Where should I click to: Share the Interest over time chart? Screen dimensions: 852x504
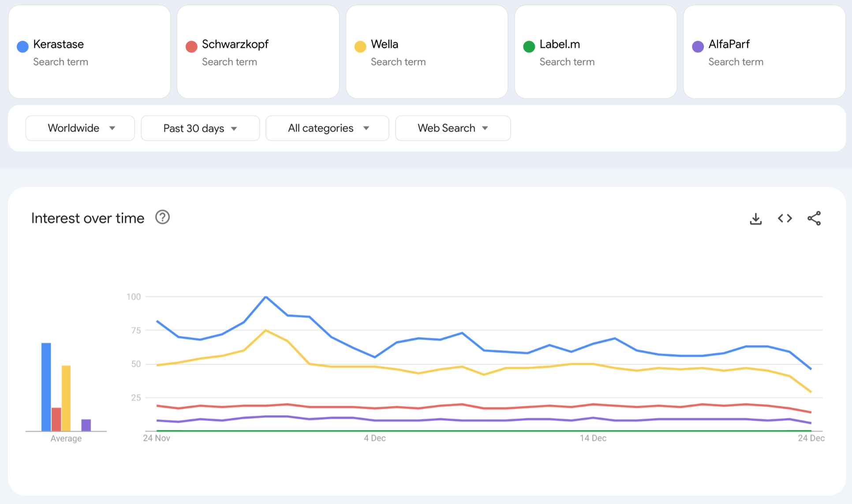point(814,218)
